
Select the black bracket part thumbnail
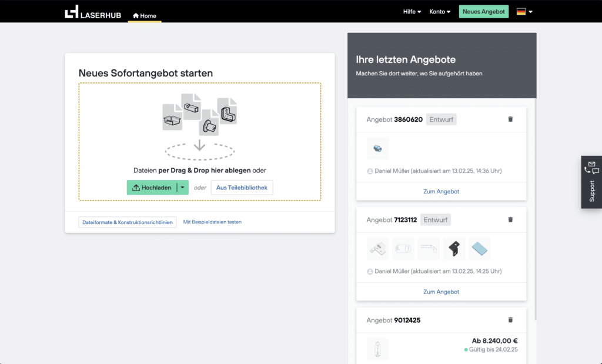pyautogui.click(x=454, y=249)
